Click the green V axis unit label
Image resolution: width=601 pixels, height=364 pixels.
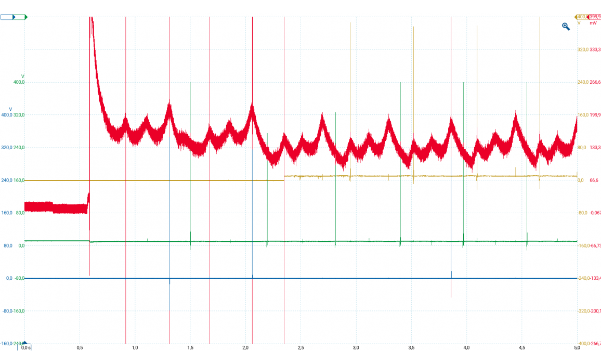tap(22, 76)
